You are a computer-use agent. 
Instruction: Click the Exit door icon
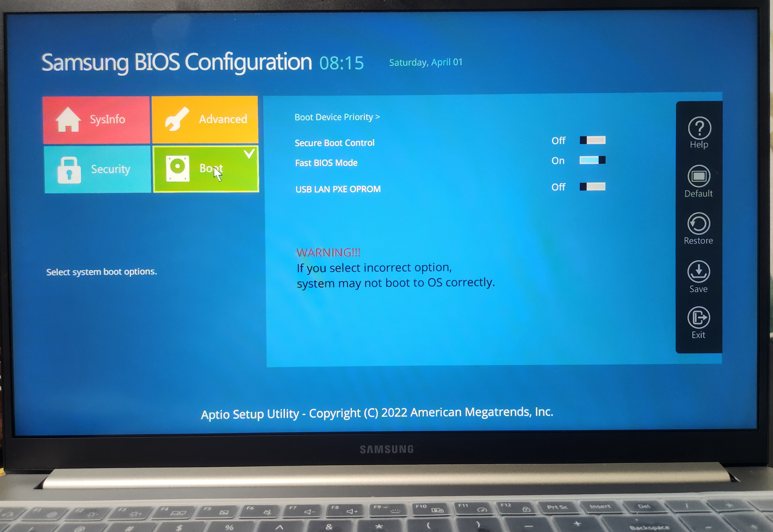pos(698,317)
